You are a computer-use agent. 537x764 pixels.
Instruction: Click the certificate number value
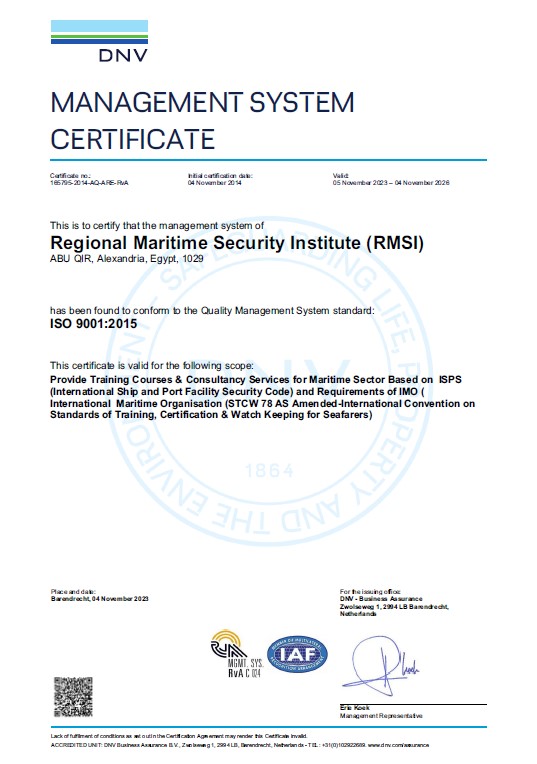coord(89,183)
